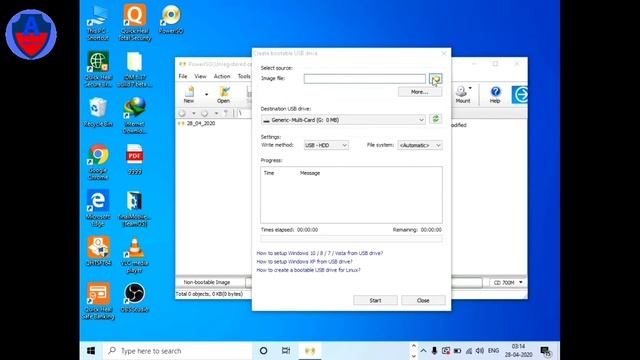Click the Time column header in Progress
This screenshot has height=360, width=640.
coord(269,173)
